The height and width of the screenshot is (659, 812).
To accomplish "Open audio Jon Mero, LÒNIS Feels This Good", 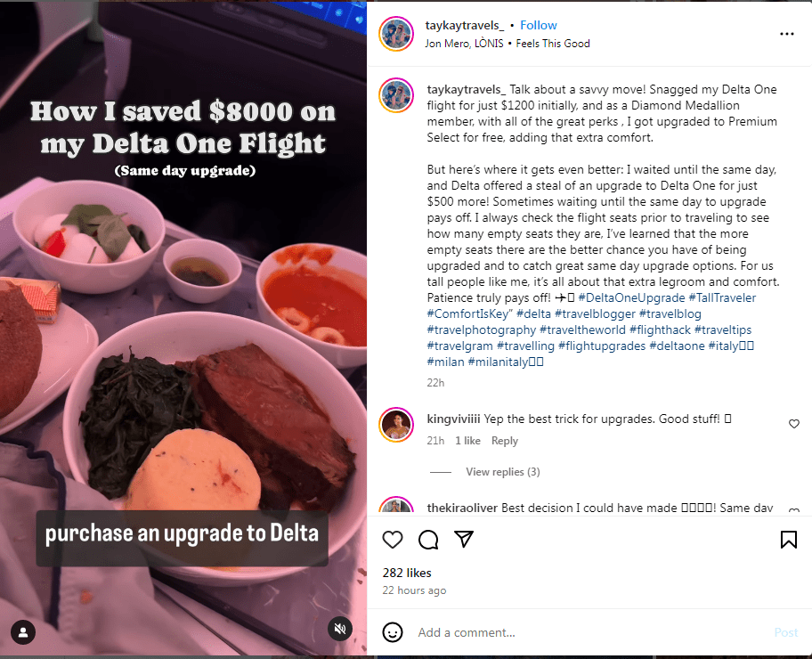I will pyautogui.click(x=507, y=44).
